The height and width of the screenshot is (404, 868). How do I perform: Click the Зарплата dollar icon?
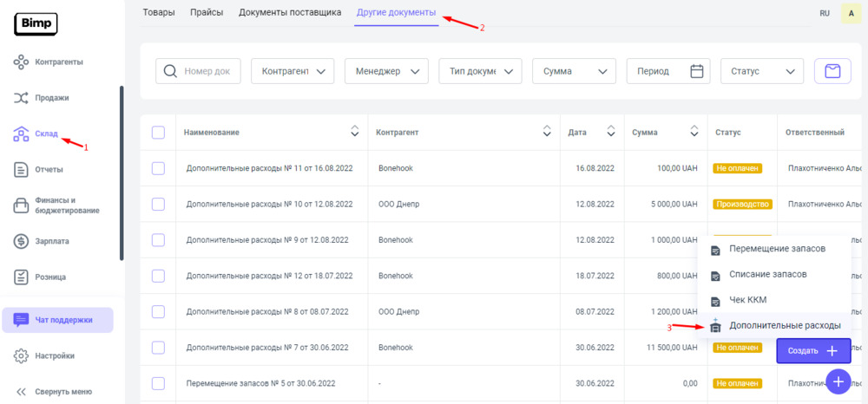(22, 241)
